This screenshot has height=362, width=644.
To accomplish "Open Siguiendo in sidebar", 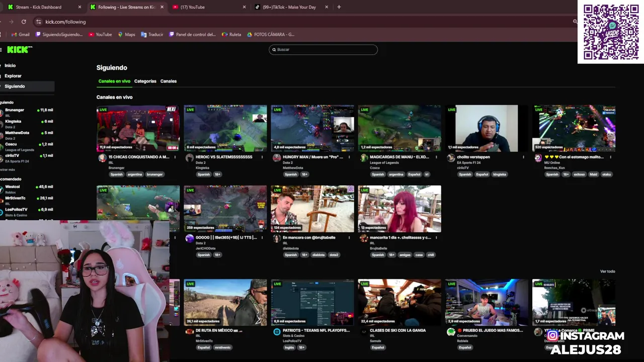I will (27, 86).
